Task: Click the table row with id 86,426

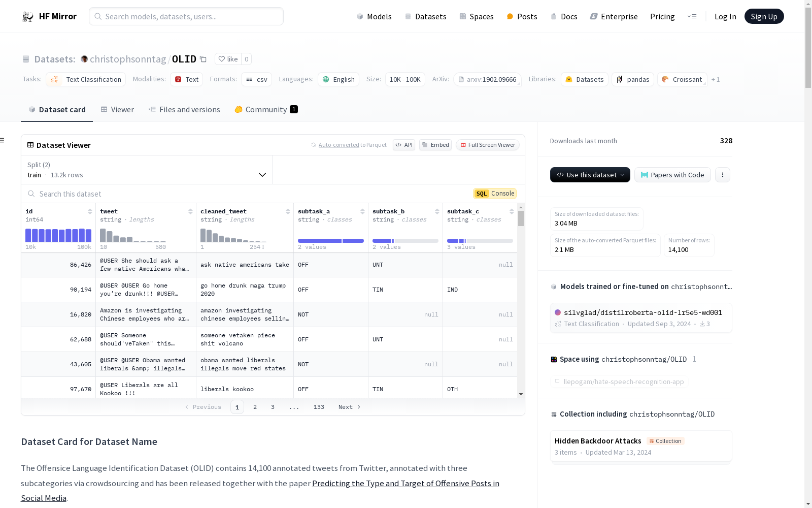Action: pos(269,265)
